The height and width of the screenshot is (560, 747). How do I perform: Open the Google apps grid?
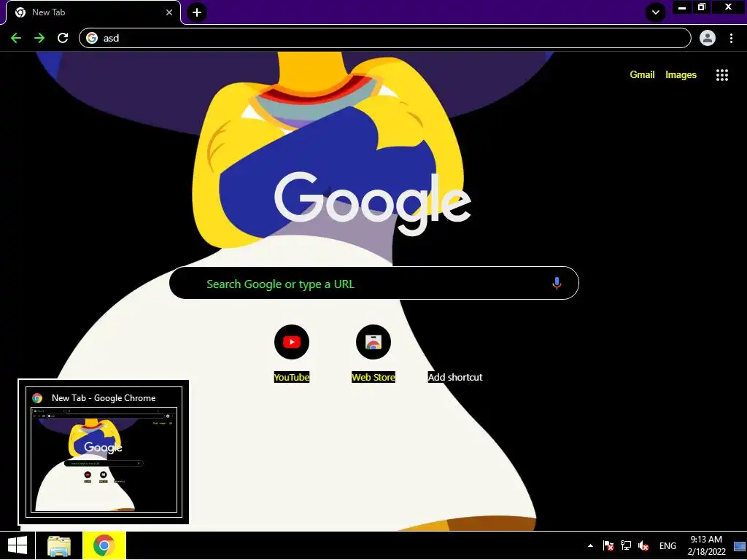(x=721, y=75)
